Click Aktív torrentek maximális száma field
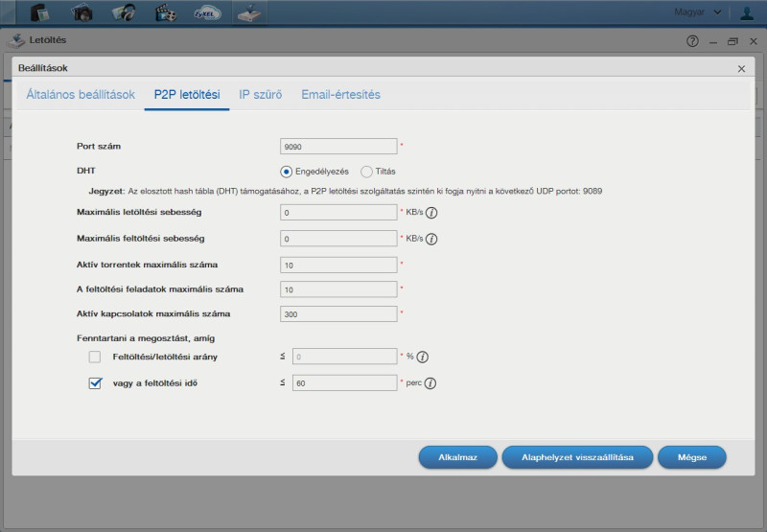 click(x=338, y=265)
